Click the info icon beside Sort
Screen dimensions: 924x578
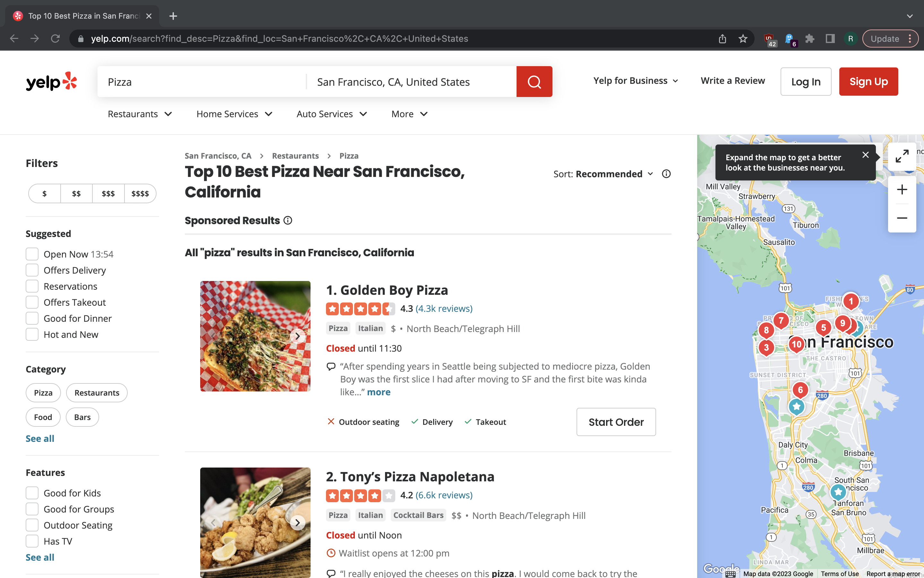pos(666,174)
